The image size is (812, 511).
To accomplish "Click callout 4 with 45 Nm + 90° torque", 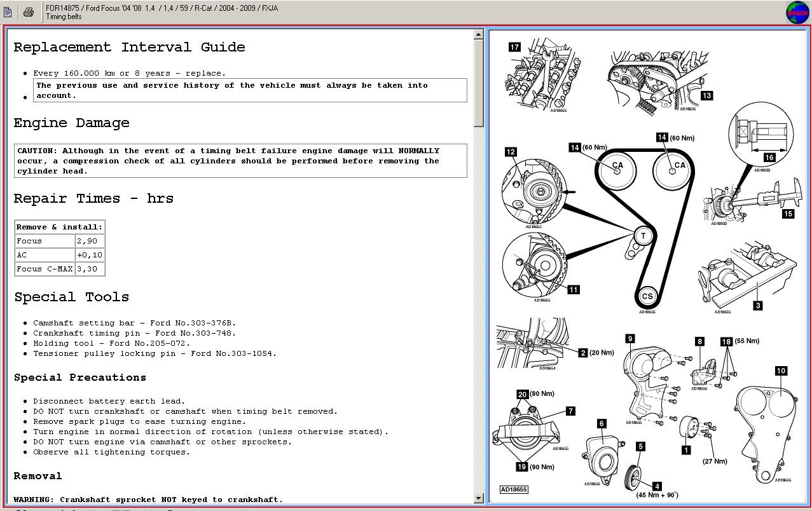I will 657,486.
